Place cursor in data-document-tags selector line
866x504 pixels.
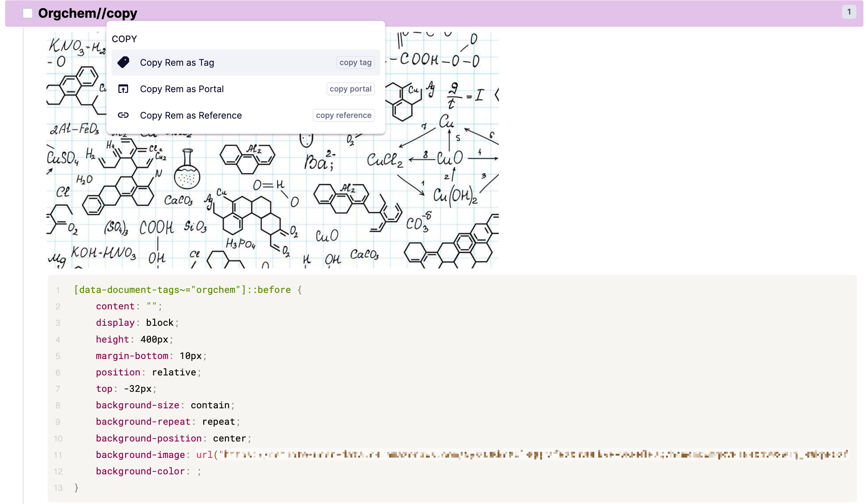point(182,290)
